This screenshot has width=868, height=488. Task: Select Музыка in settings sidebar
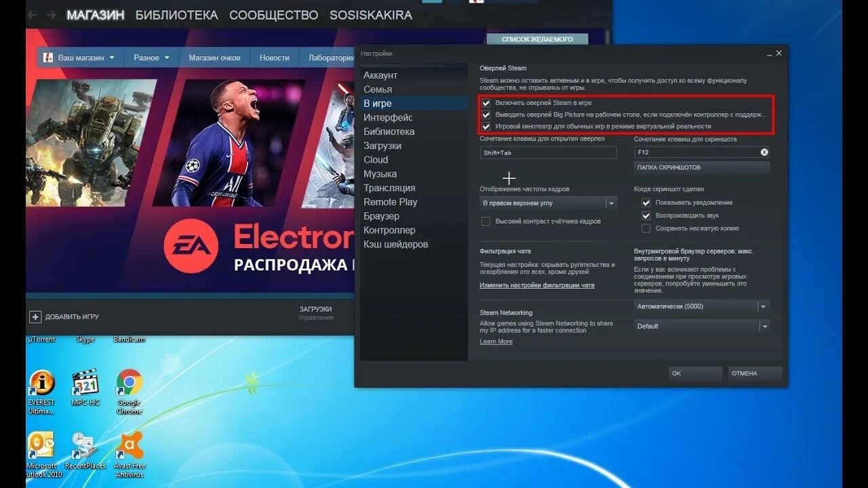tap(380, 174)
